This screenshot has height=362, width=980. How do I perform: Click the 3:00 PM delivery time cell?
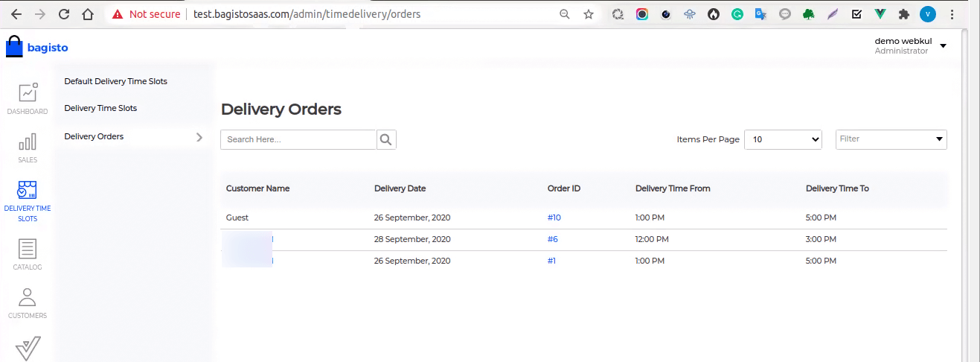point(822,240)
